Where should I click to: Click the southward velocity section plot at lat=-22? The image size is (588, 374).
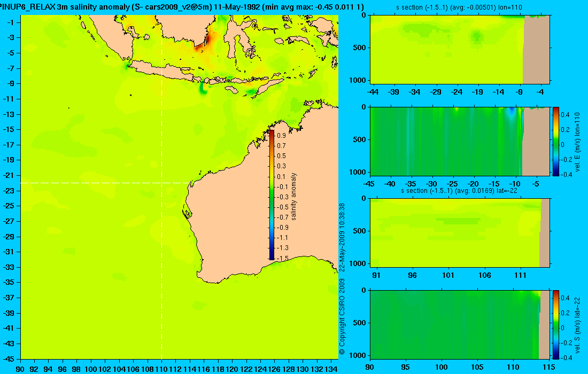[x=460, y=324]
